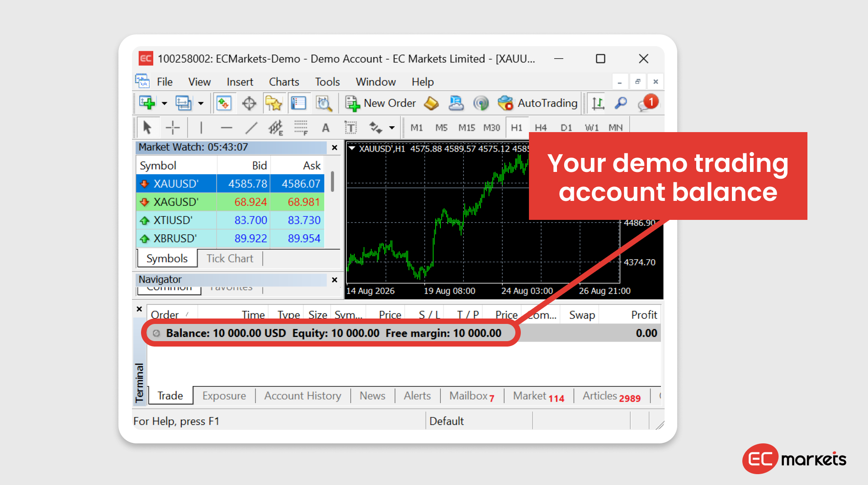Expand the new chart dropdown arrow
This screenshot has width=868, height=485.
click(x=165, y=104)
